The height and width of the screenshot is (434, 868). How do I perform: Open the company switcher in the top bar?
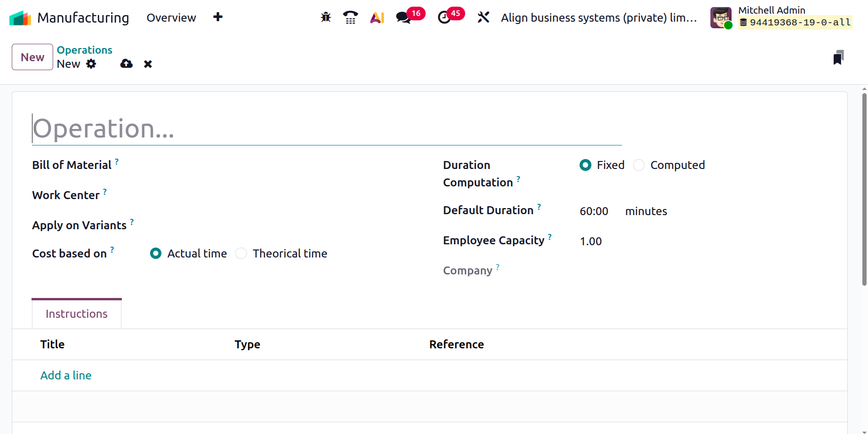pos(598,18)
